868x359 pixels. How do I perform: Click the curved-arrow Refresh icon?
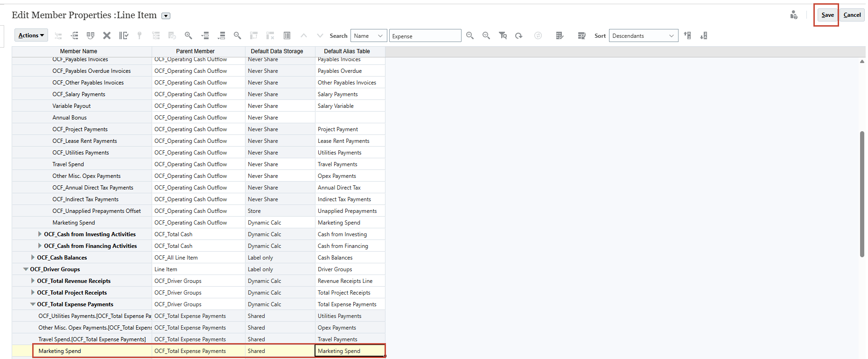tap(519, 35)
